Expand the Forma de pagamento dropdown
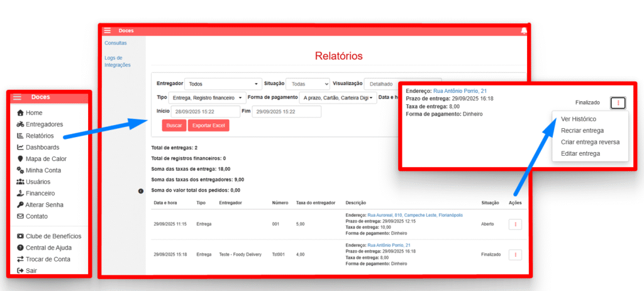 coord(338,98)
